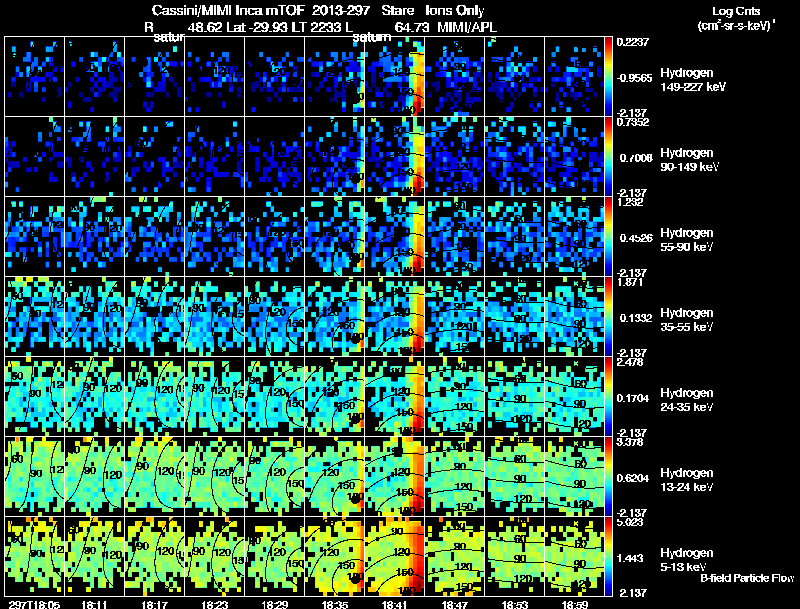Click the '0.1704' colorbar midpoint value
This screenshot has height=609, width=800.
(634, 398)
